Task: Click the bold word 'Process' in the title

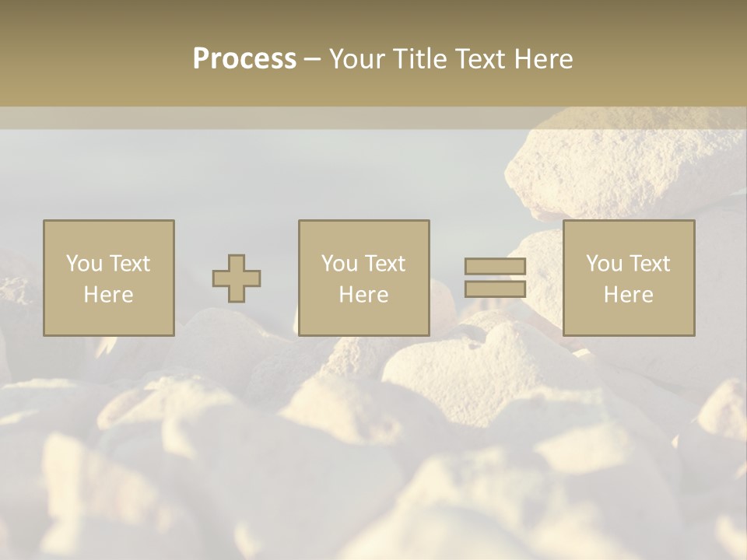Action: click(244, 59)
